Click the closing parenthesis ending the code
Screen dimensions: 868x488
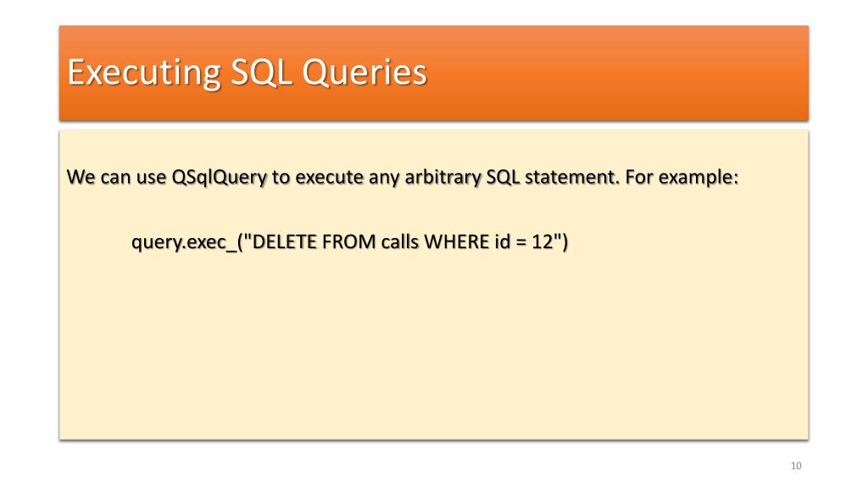[565, 242]
